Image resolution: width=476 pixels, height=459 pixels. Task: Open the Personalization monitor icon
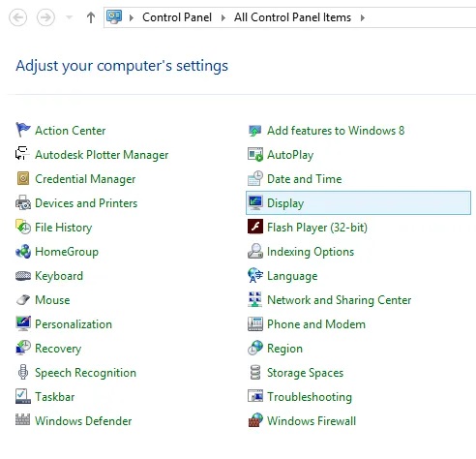coord(23,323)
